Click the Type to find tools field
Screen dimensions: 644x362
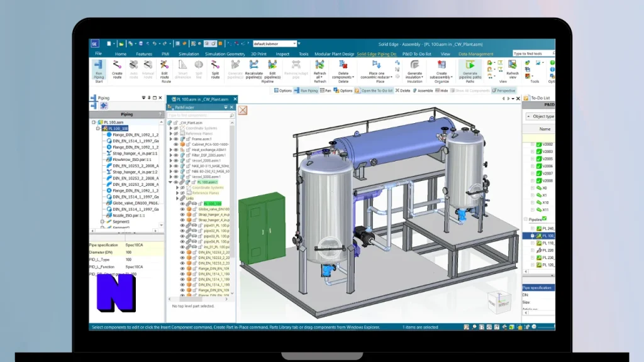click(533, 53)
